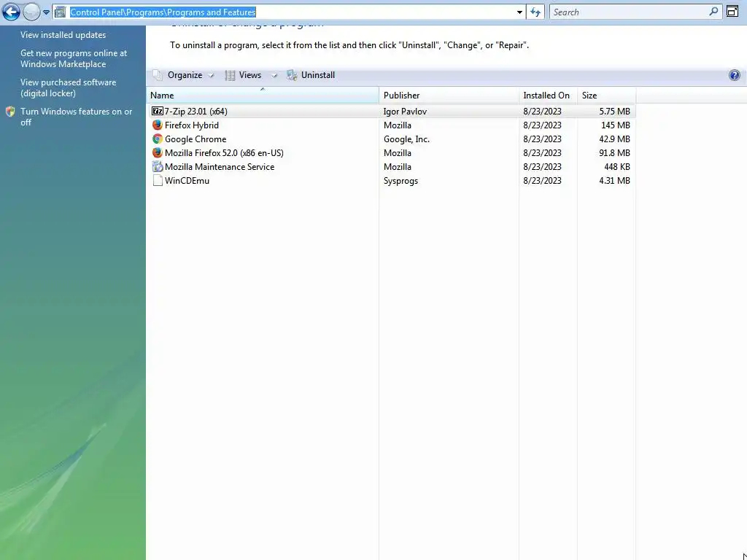Select the 7-Zip 23.01 (x64) entry

(391, 111)
